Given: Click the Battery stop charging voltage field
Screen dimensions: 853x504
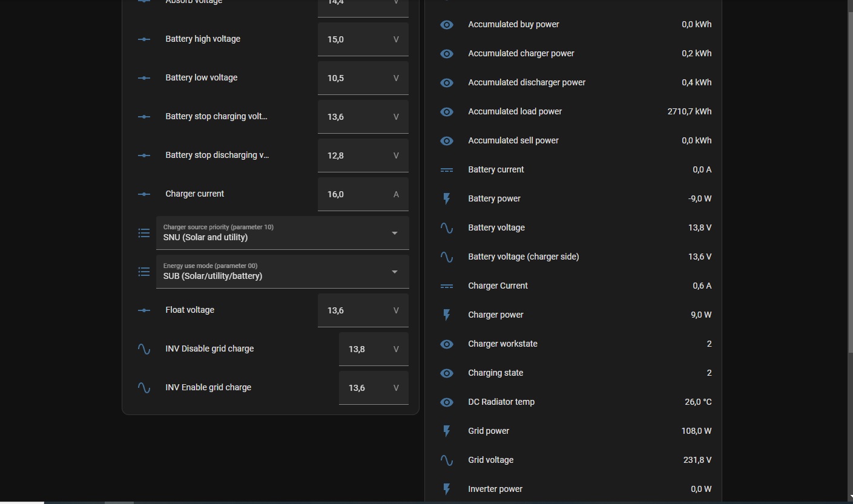Looking at the screenshot, I should (x=356, y=117).
